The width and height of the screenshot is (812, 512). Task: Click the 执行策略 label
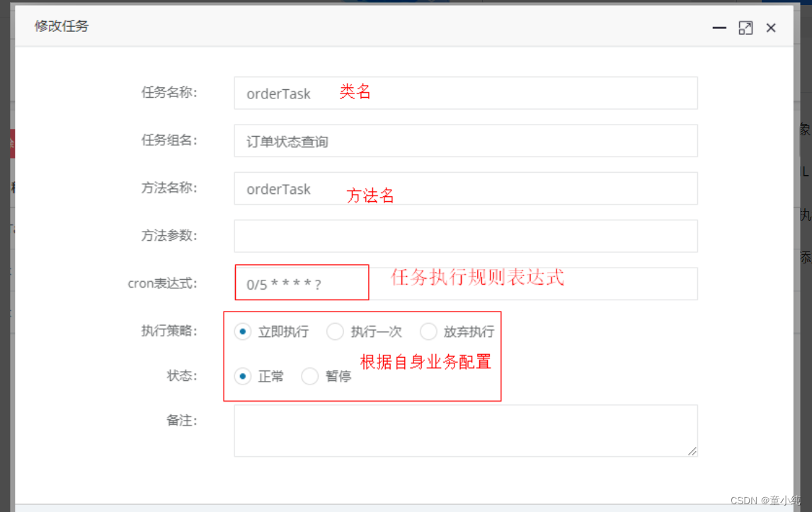169,331
